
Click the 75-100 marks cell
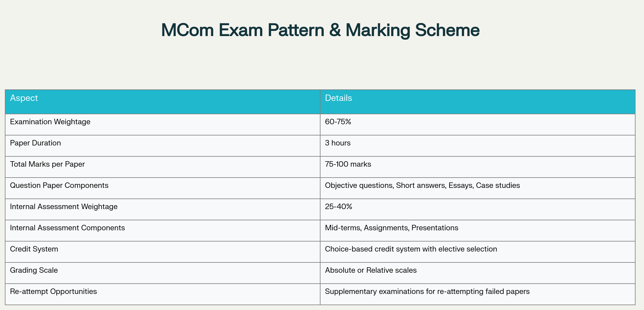pos(348,164)
